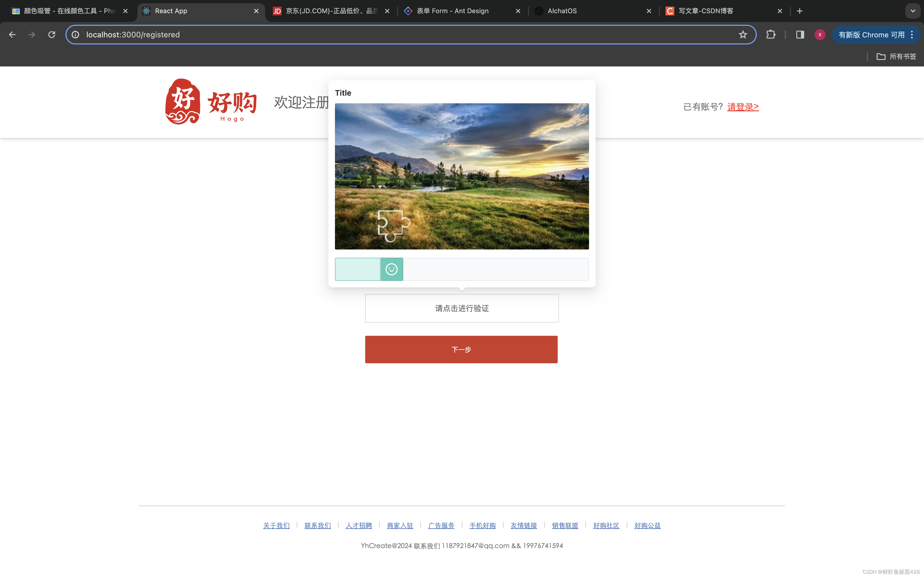Click the Hogo logo image
The image size is (924, 577).
[x=211, y=102]
